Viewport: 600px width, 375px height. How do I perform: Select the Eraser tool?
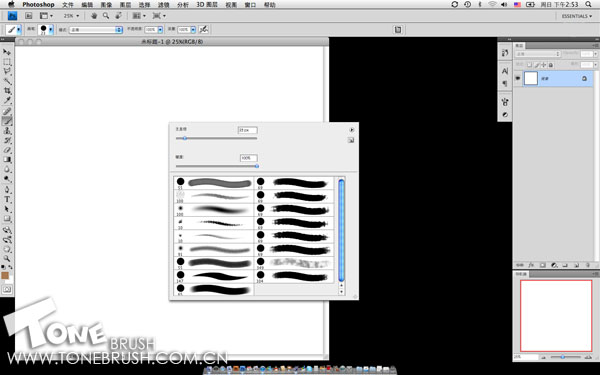(7, 150)
